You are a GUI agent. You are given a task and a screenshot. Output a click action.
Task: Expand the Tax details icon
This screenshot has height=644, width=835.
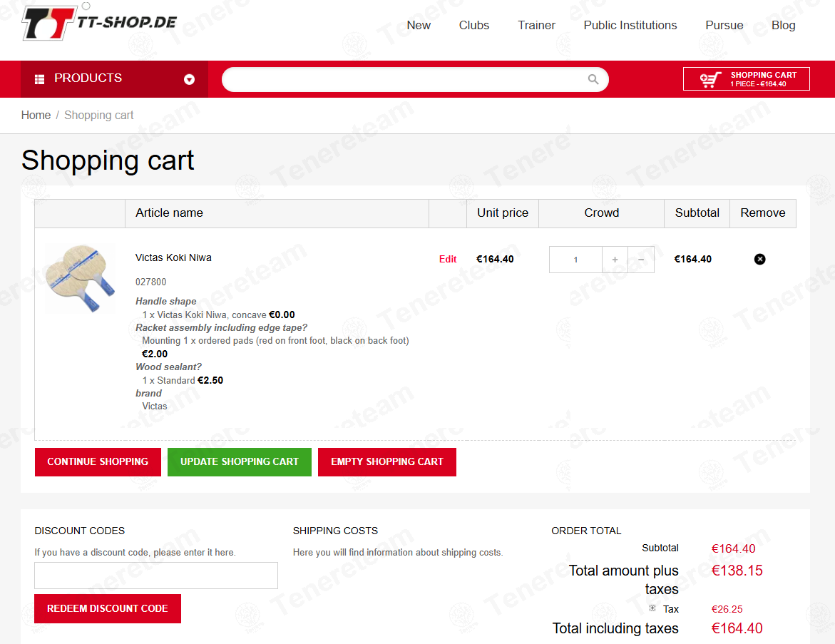[652, 608]
